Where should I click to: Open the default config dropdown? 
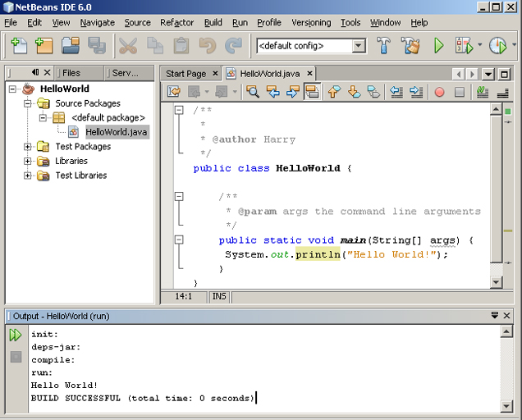359,46
